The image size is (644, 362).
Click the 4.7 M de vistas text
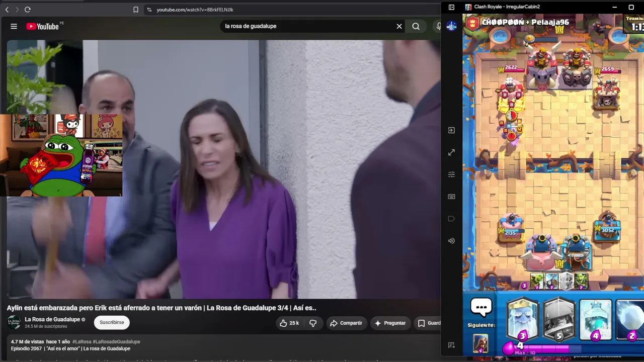(27, 342)
